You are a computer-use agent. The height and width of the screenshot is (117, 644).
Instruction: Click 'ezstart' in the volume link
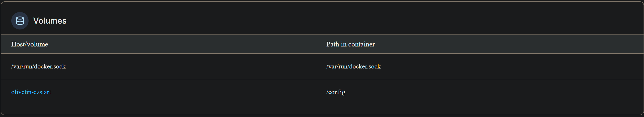tap(42, 92)
